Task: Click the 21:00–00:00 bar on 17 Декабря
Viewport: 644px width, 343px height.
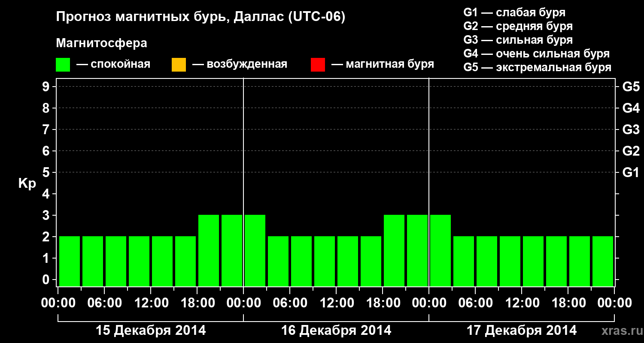Action: tap(603, 261)
